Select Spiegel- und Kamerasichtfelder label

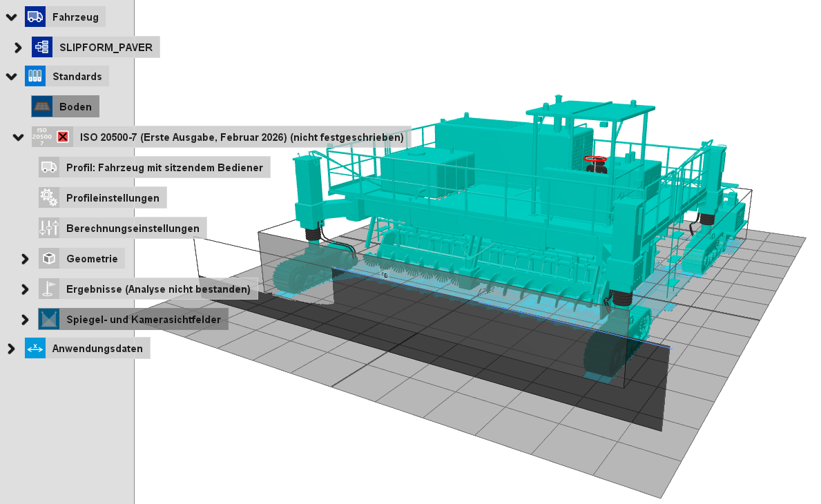pos(144,319)
